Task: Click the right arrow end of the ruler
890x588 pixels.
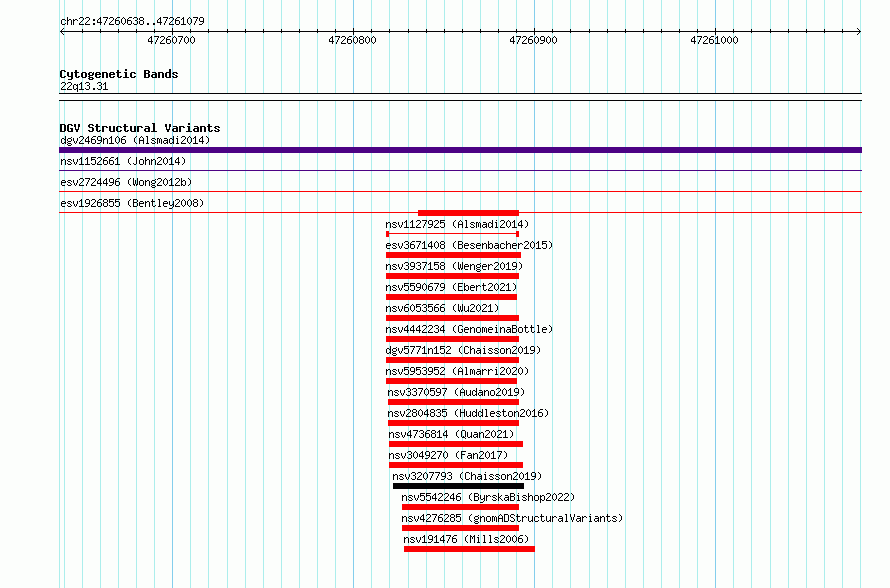Action: (859, 31)
